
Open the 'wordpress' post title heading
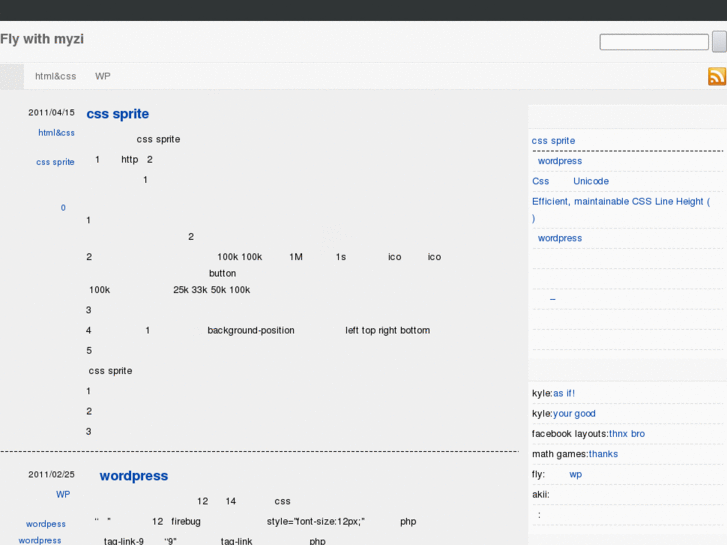133,476
